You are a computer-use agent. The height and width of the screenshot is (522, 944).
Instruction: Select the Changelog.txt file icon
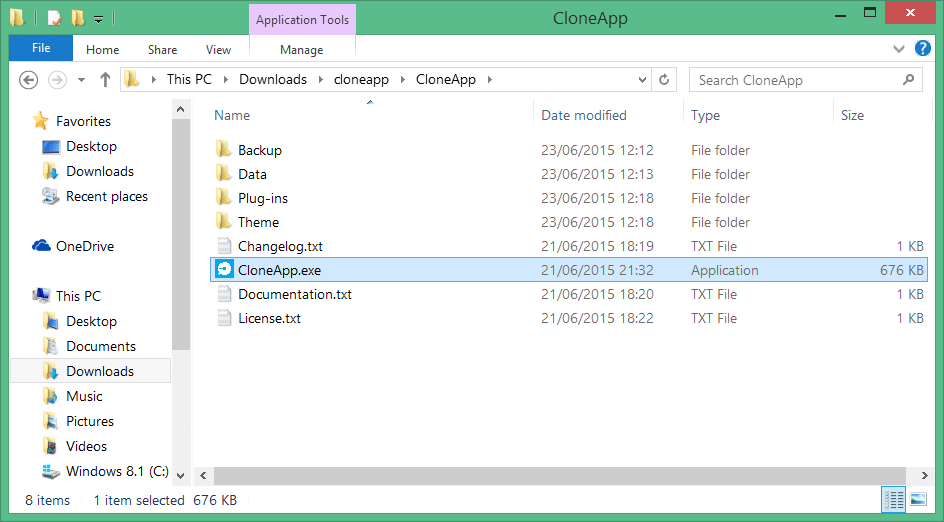(x=224, y=245)
